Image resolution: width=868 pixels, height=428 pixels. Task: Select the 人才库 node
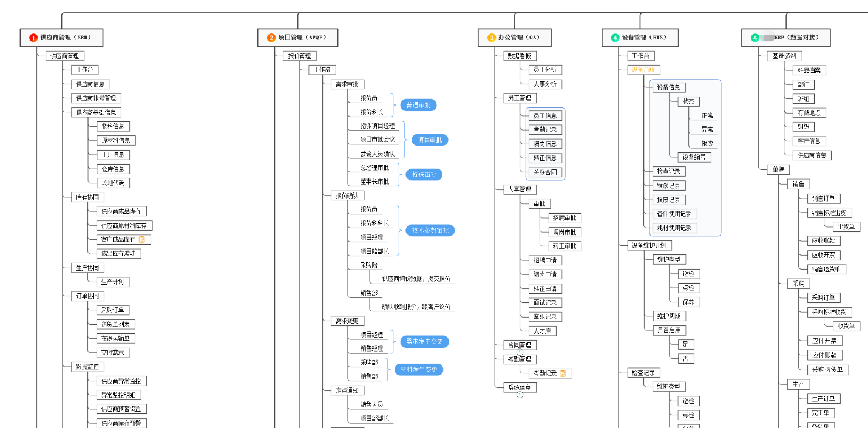pos(542,331)
